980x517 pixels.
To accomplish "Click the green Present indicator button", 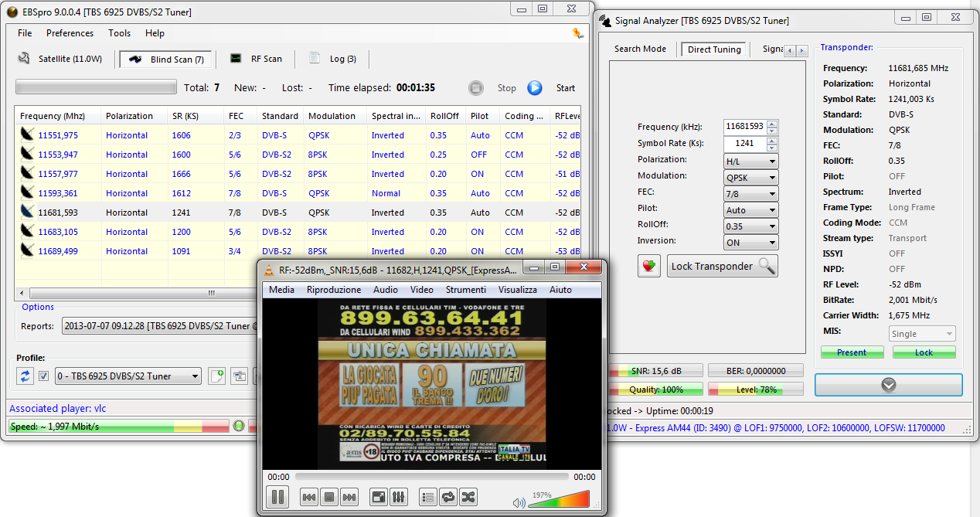I will [x=852, y=352].
